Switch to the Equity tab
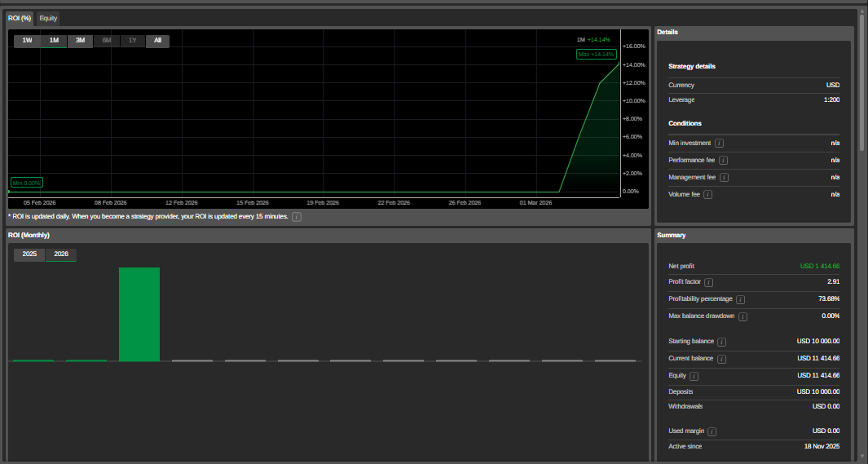The height and width of the screenshot is (464, 868). tap(48, 18)
